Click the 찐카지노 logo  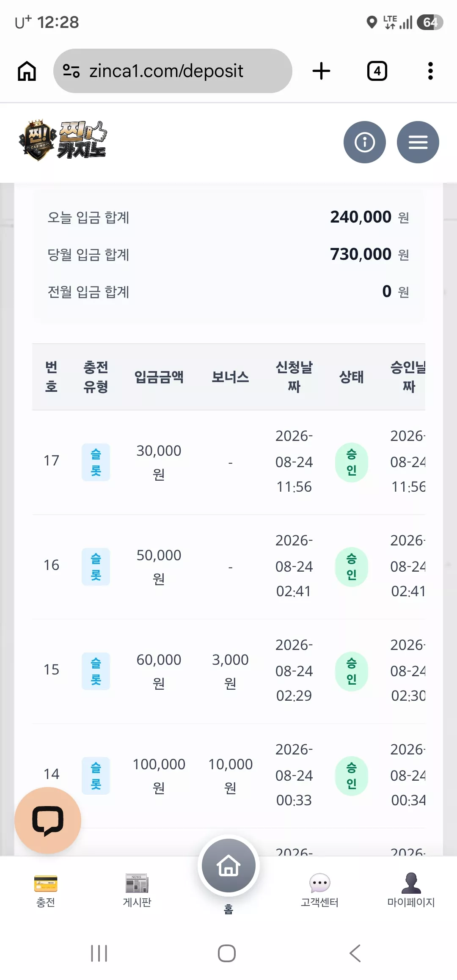coord(63,140)
